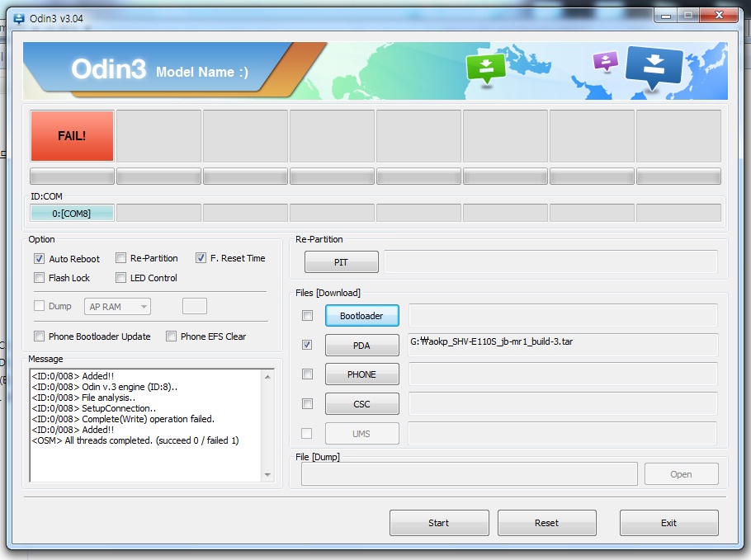Click the UMS file button

361,434
